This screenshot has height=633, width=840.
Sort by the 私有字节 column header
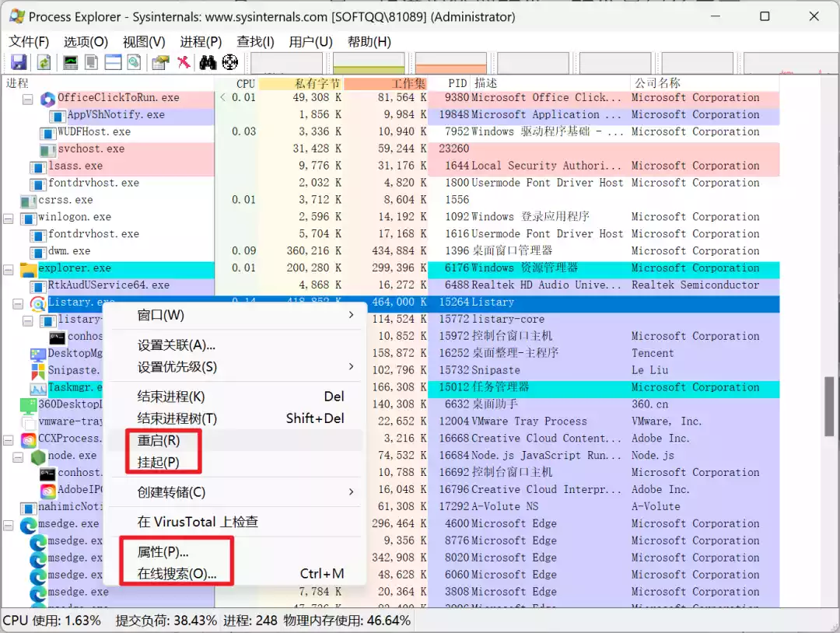click(301, 83)
